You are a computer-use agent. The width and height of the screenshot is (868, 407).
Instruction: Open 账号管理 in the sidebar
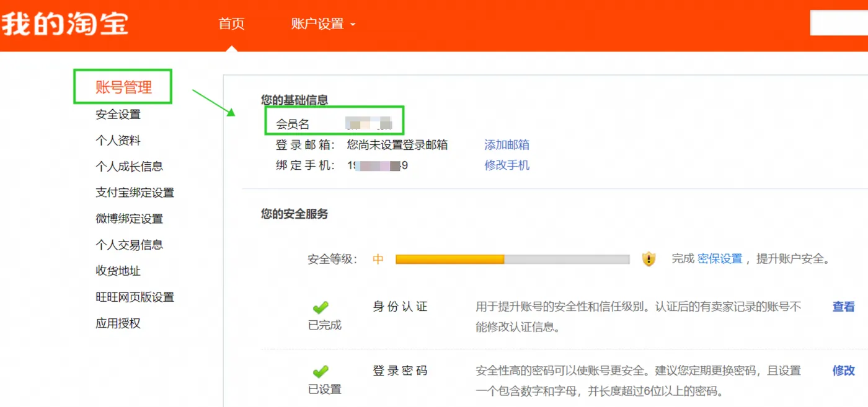[x=123, y=87]
